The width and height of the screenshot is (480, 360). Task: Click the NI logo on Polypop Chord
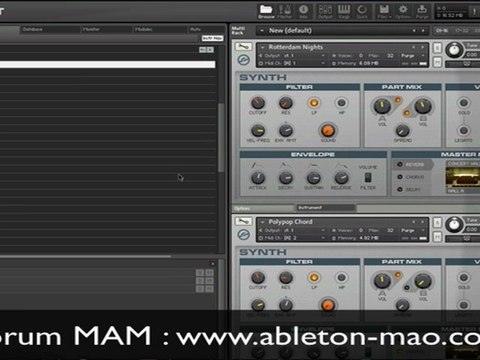tap(243, 235)
